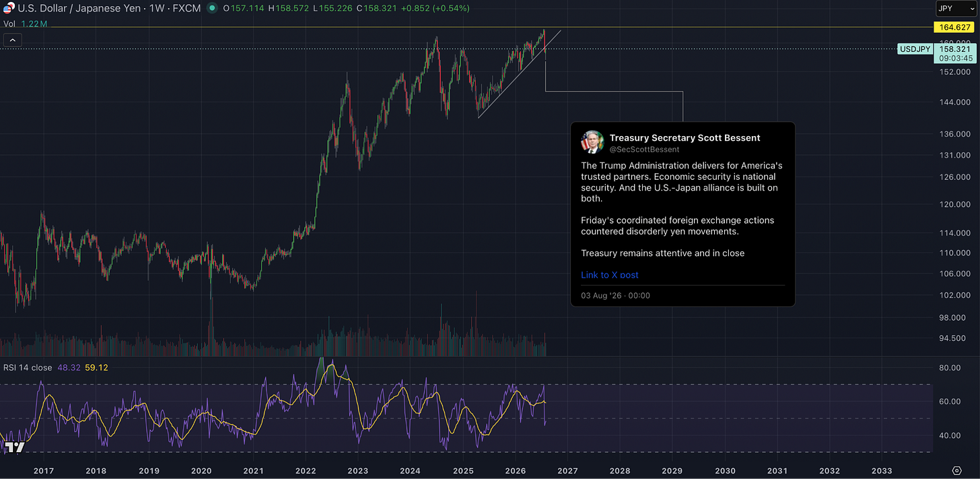Click the 110.000 price axis label
980x479 pixels.
(954, 253)
